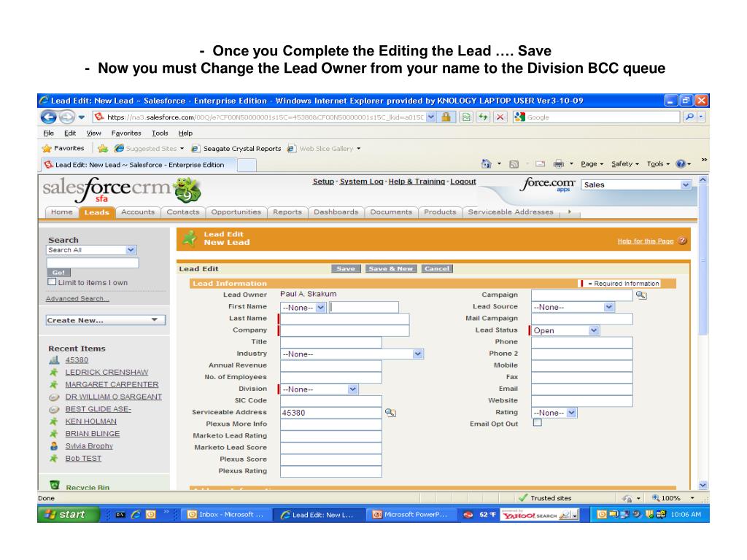Open the zoom level 100% control
Screen dimensions: 747x560
[x=672, y=498]
